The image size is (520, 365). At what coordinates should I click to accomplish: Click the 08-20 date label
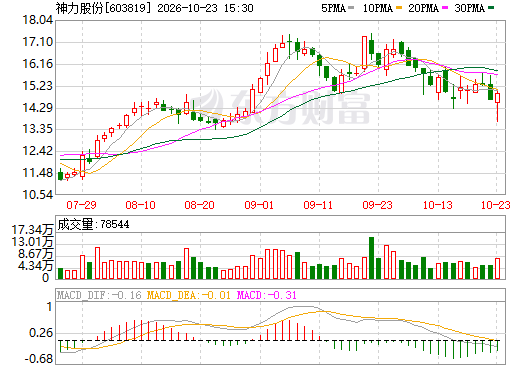(x=199, y=205)
